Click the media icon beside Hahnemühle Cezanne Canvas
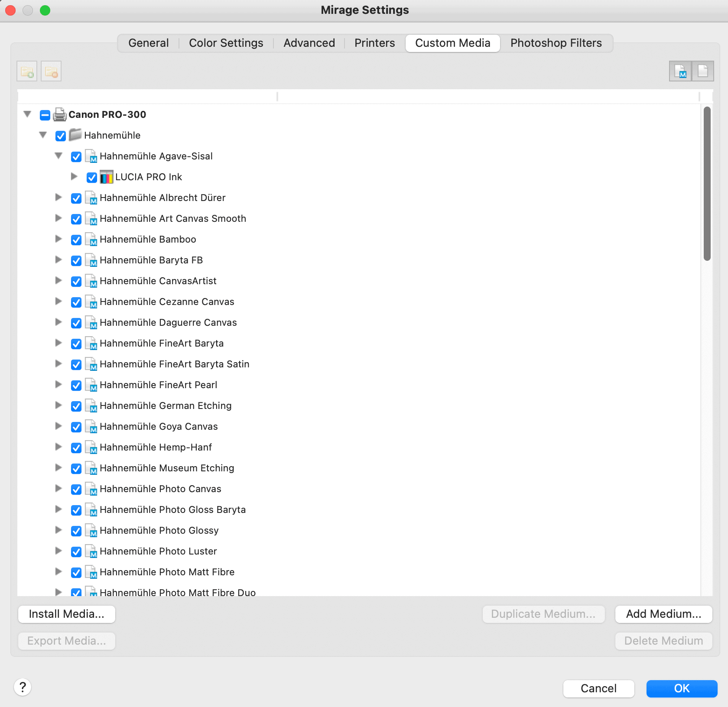This screenshot has height=707, width=728. click(x=91, y=302)
